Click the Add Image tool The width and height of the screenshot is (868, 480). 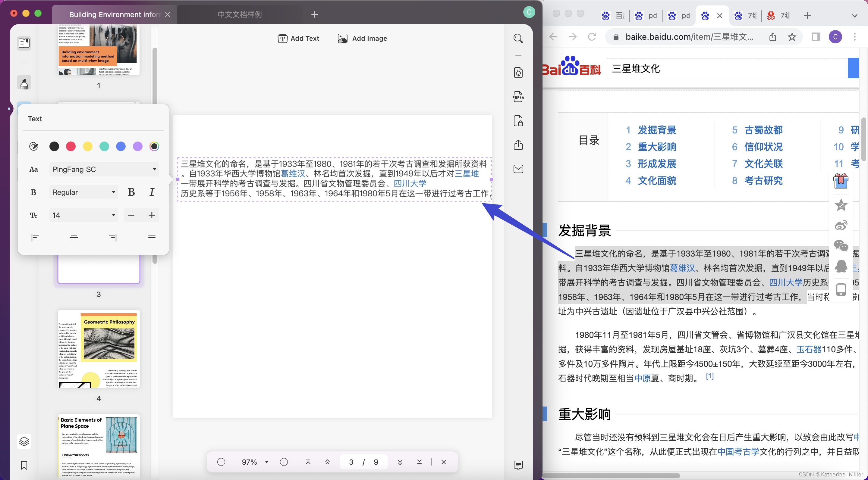[x=362, y=38]
